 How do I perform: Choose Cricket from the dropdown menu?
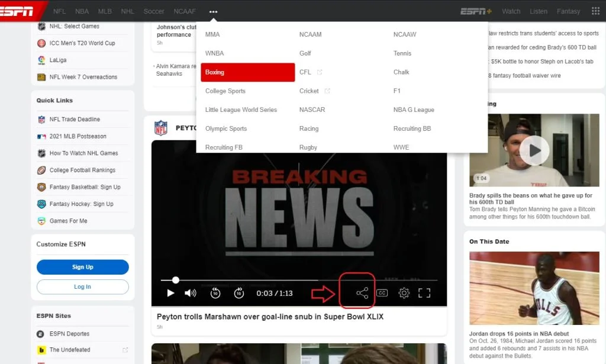point(309,91)
